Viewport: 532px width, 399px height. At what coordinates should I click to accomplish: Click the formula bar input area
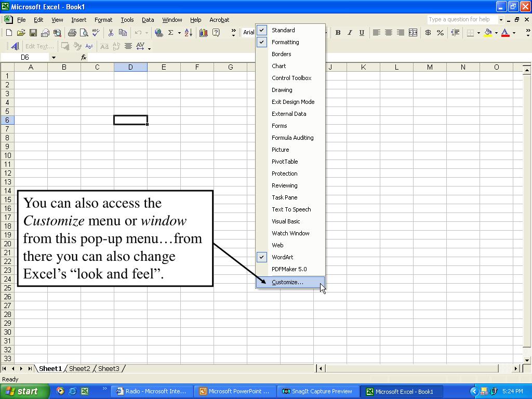309,57
